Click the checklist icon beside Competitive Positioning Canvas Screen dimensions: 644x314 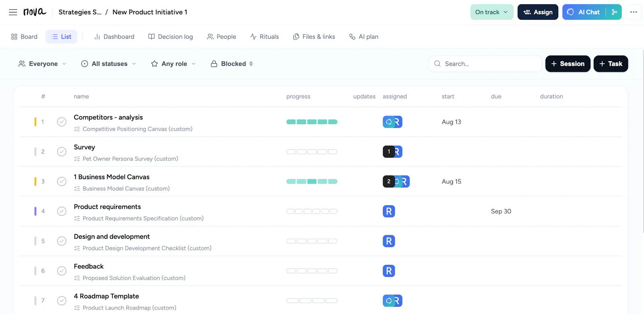(77, 129)
